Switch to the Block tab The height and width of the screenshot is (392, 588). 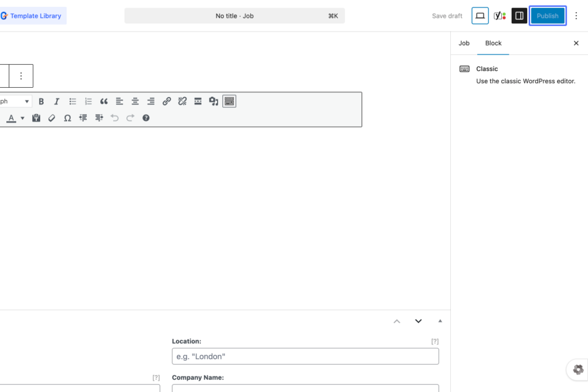[x=493, y=43]
